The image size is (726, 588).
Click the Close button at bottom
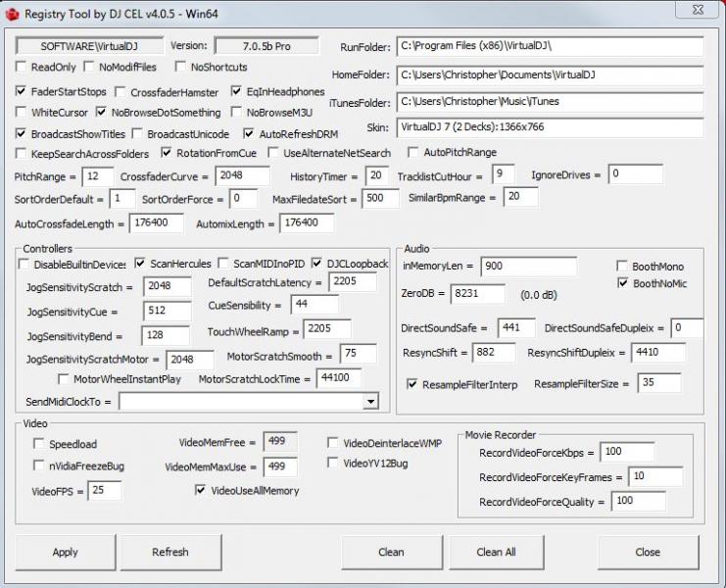point(648,552)
